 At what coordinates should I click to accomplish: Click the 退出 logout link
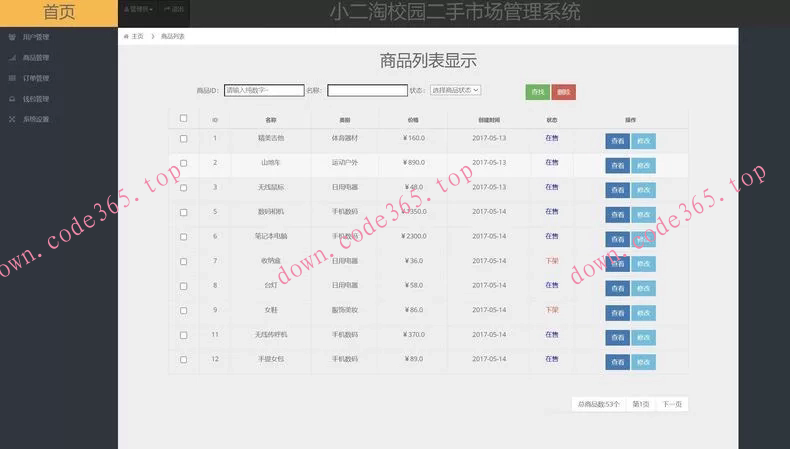click(x=174, y=9)
